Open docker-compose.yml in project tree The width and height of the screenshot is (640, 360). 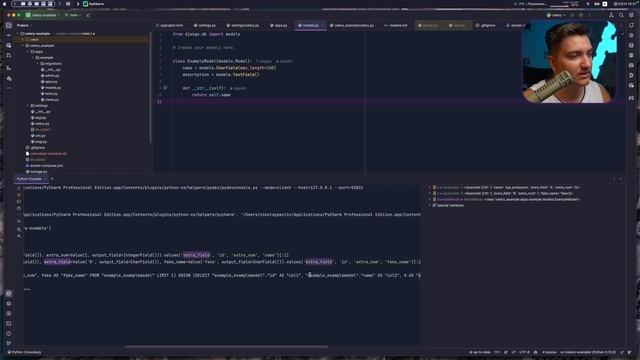point(44,166)
